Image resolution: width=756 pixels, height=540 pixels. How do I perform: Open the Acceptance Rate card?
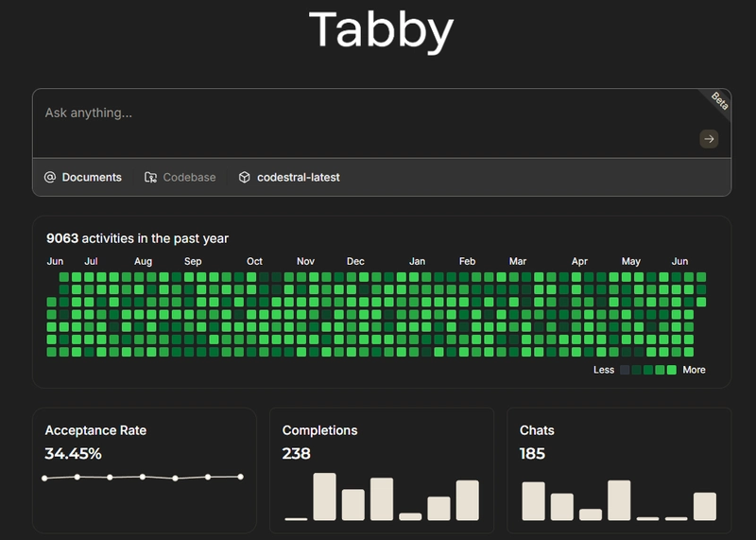coord(145,470)
